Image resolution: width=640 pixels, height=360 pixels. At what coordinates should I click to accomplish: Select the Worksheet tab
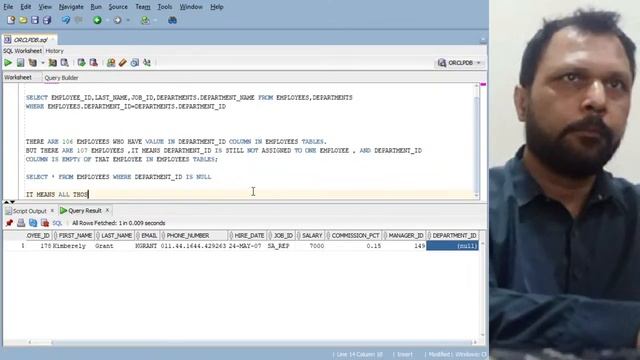[18, 77]
